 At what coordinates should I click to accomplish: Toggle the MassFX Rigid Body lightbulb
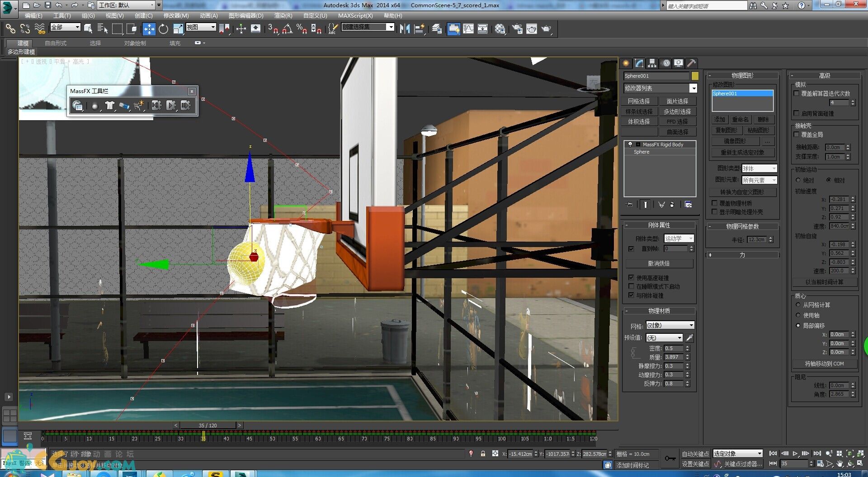(630, 145)
